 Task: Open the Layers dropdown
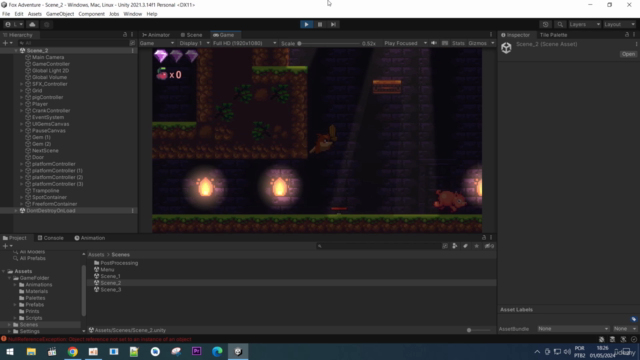(584, 24)
